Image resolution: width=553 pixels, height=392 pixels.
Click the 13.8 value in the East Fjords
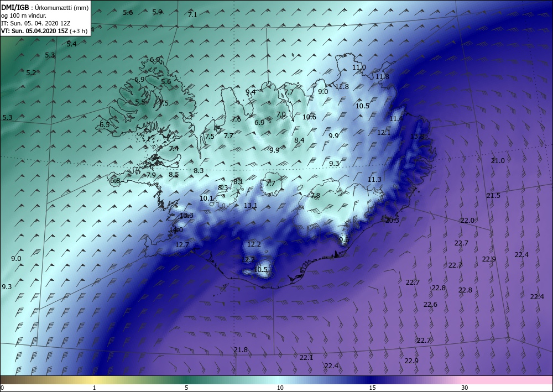[x=417, y=136]
